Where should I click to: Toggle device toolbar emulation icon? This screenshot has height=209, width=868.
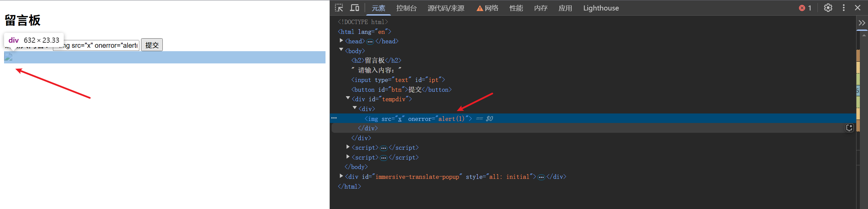354,8
